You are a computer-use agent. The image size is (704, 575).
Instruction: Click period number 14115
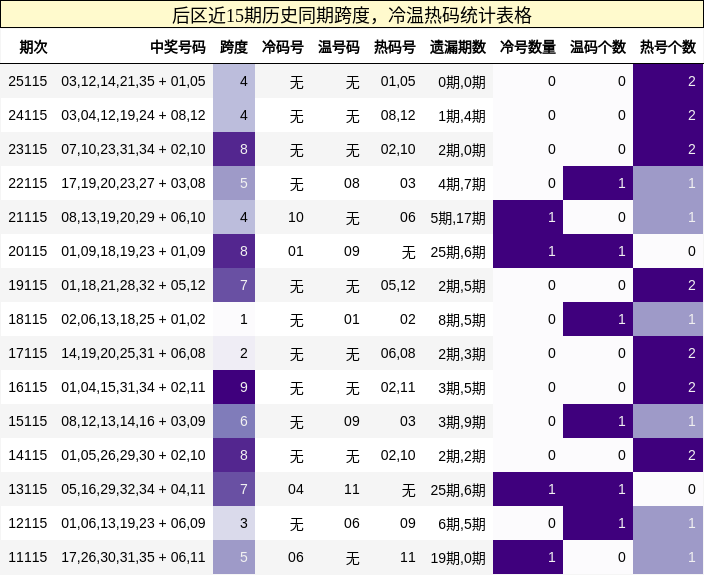[x=28, y=455]
